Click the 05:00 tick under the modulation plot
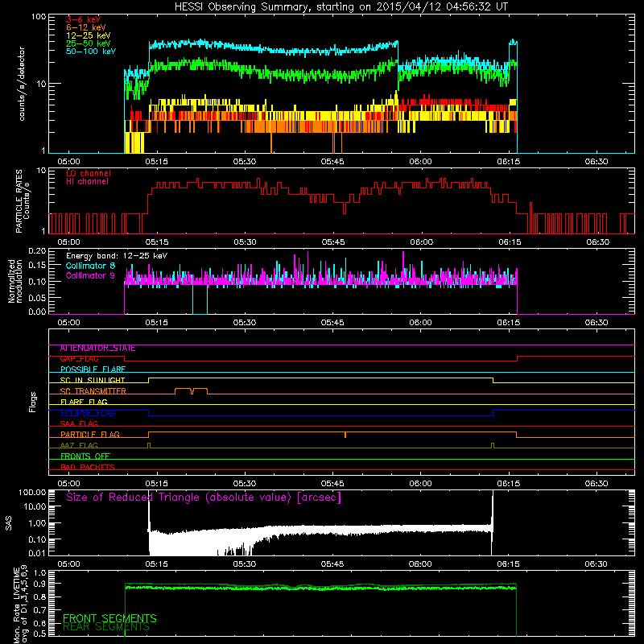 coord(68,323)
